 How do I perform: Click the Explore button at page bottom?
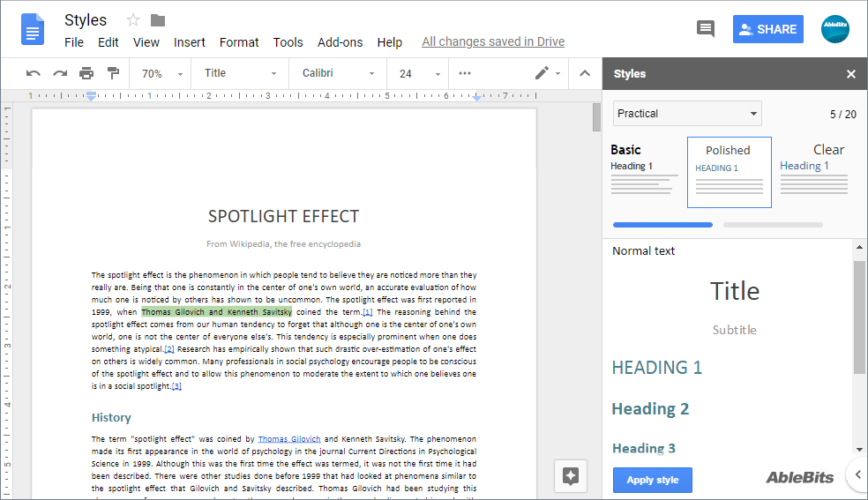point(570,475)
